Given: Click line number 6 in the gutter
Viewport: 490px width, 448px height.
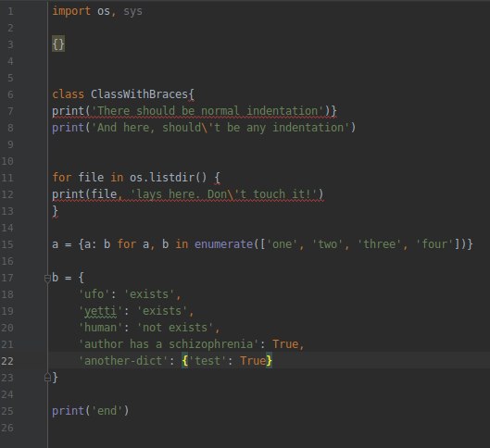Looking at the screenshot, I should coord(10,94).
